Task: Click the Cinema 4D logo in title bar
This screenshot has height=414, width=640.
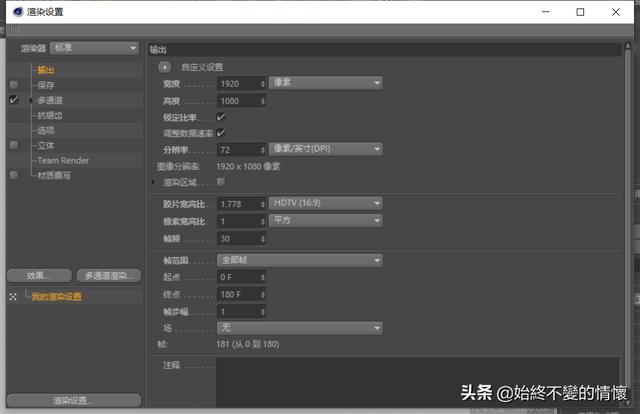Action: pyautogui.click(x=18, y=11)
